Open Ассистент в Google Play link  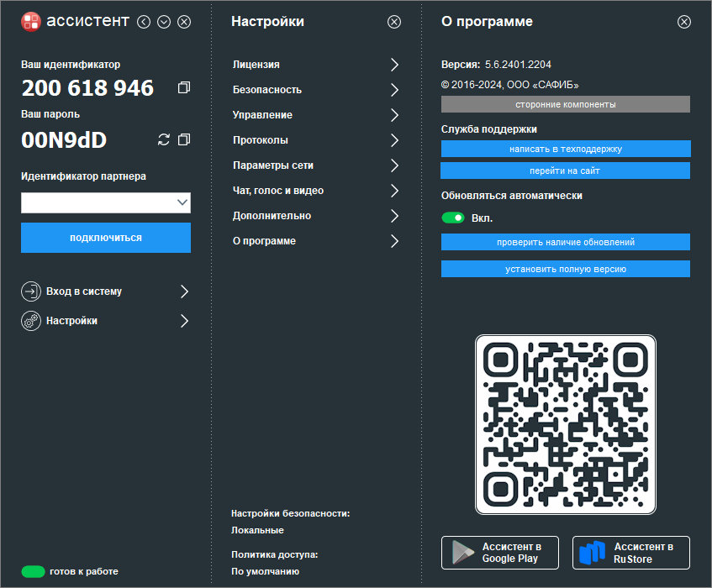500,553
